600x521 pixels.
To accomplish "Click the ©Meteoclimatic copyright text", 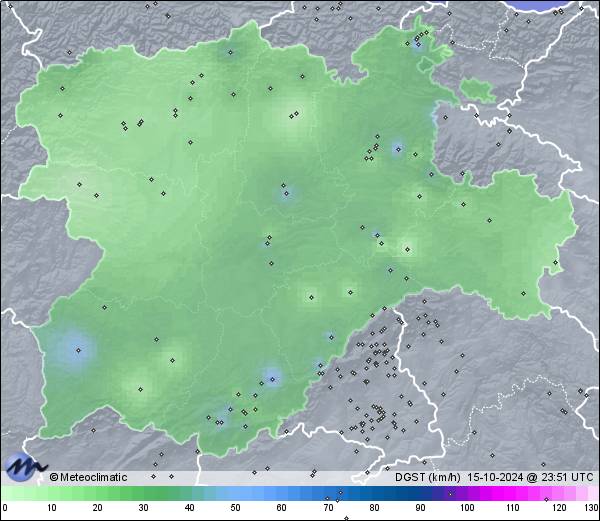I will pos(88,477).
